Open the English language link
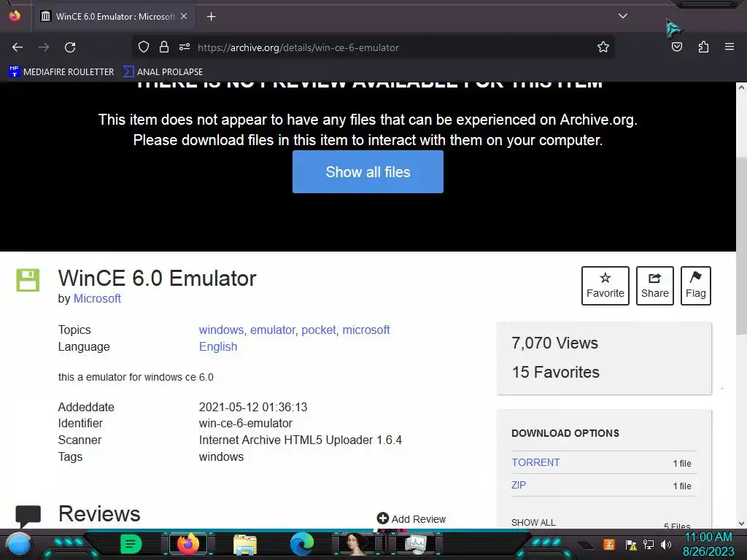The height and width of the screenshot is (560, 747). [218, 346]
